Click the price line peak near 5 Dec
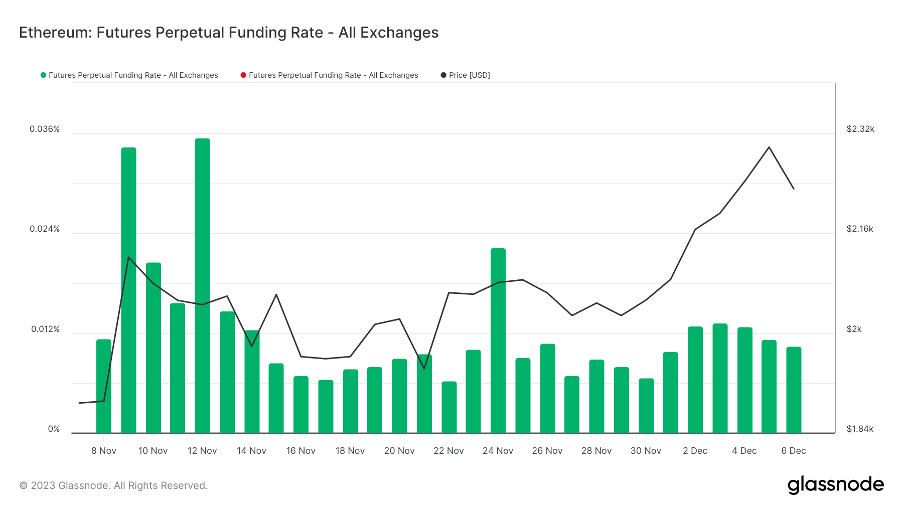Viewport: 904px width, 508px height. (768, 147)
